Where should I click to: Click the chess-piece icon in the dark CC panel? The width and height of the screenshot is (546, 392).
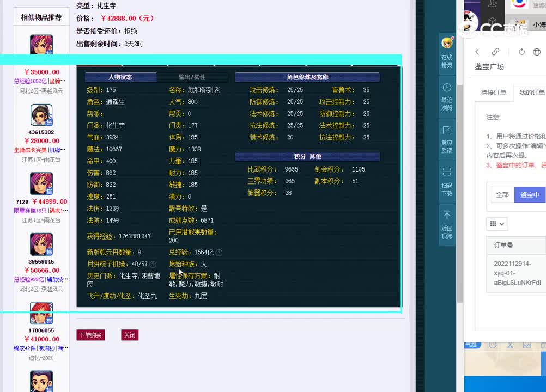click(x=493, y=4)
